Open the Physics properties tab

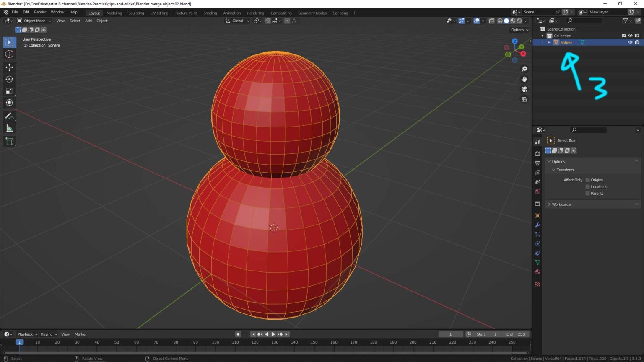538,244
